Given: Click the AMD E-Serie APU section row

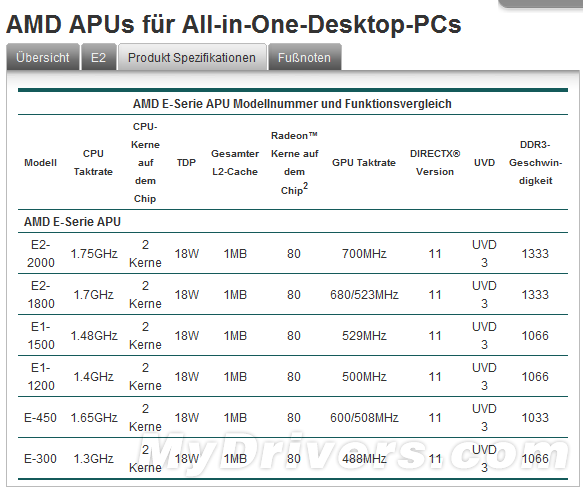Looking at the screenshot, I should pos(293,222).
